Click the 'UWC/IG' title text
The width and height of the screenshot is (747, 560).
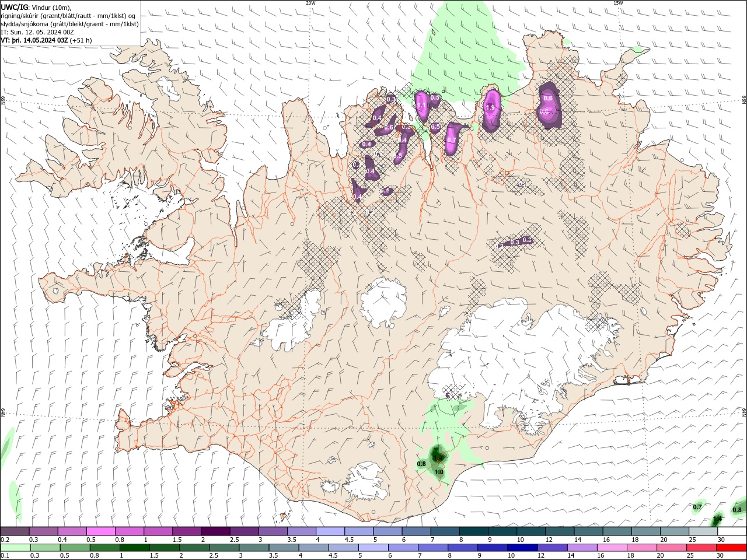pyautogui.click(x=14, y=7)
